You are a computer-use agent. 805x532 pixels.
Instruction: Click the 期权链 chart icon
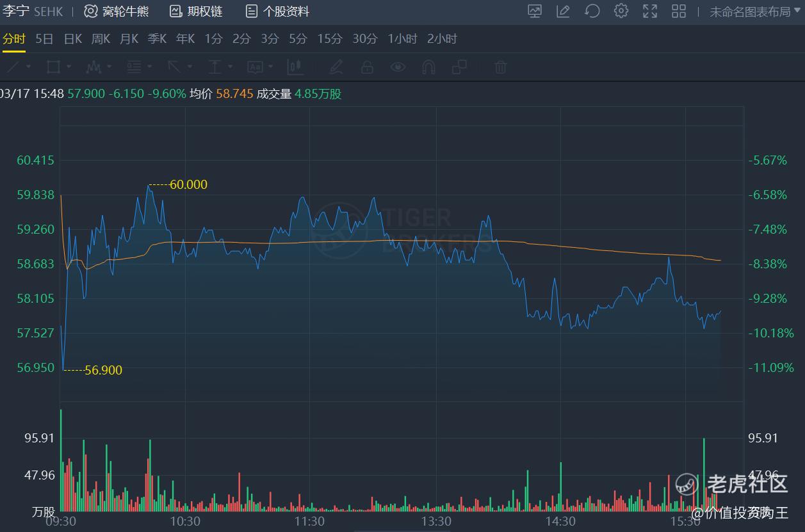coord(176,11)
